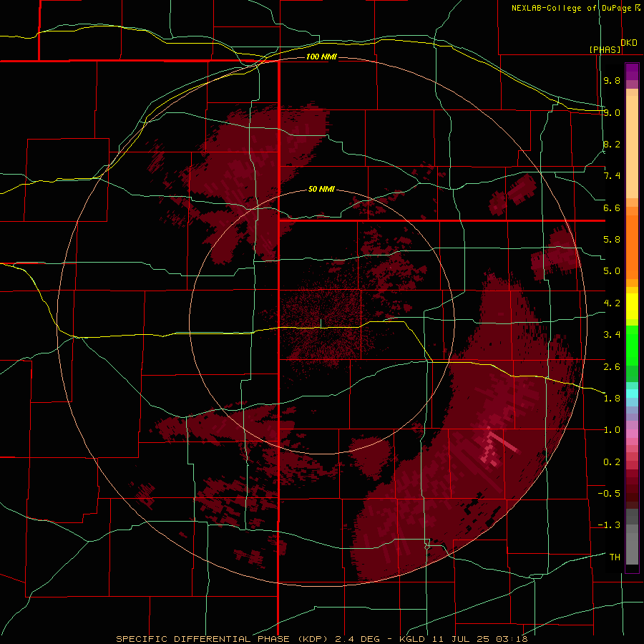Pick the orange segment of the color bar
This screenshot has width=644, height=644.
[x=632, y=246]
